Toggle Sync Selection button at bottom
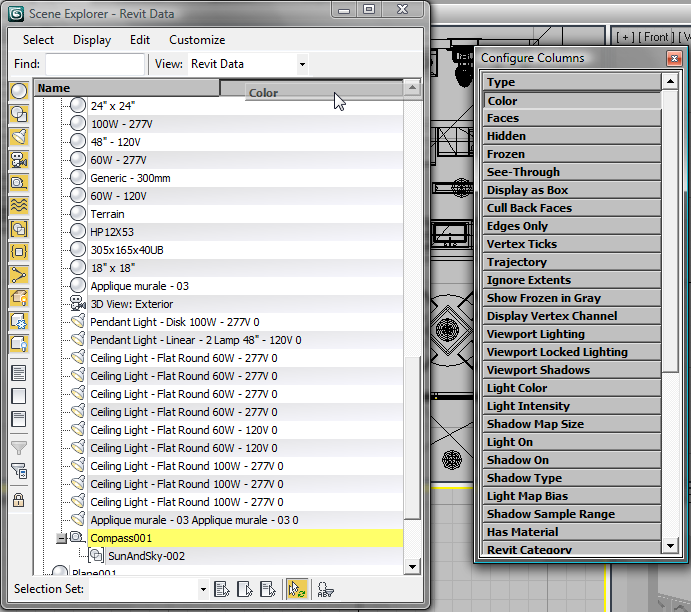The width and height of the screenshot is (691, 612). click(x=297, y=589)
